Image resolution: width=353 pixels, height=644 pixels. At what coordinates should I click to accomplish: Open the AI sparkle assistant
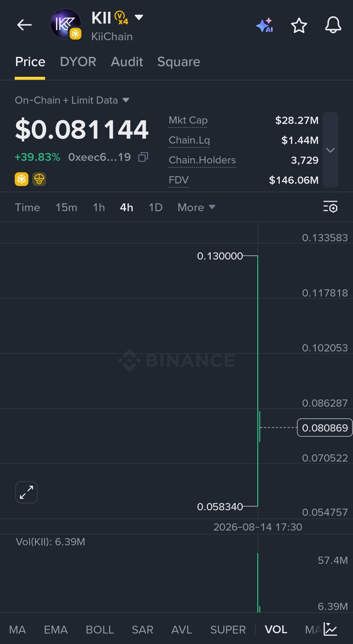(x=264, y=25)
